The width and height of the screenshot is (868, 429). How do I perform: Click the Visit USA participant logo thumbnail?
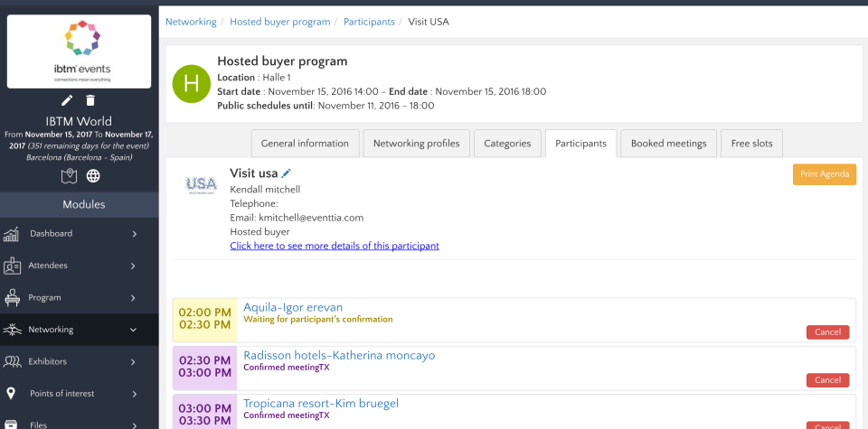201,182
